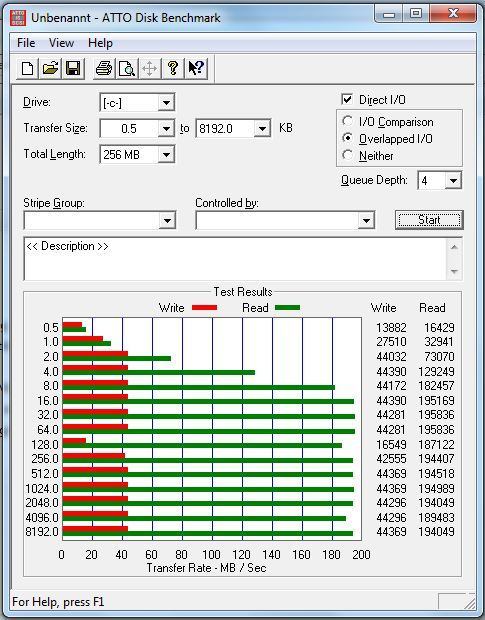The image size is (485, 620).
Task: Close the ATTO Disk Benchmark window
Action: click(x=453, y=14)
